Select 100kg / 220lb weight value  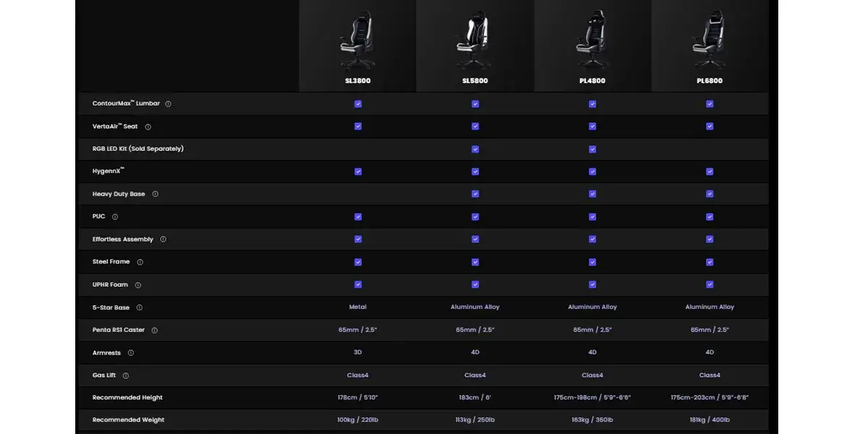point(357,420)
